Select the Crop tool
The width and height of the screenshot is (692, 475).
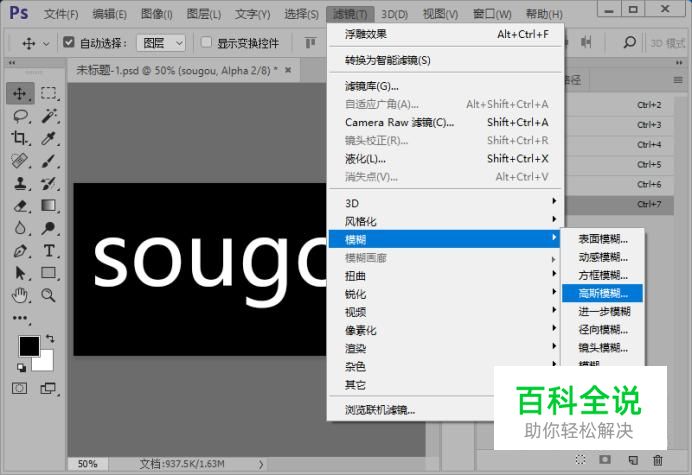tap(19, 138)
